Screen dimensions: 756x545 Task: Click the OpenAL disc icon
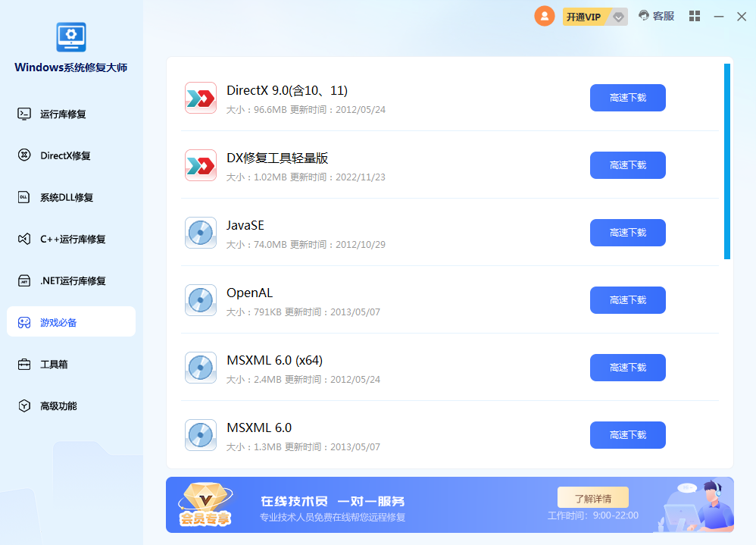coord(201,300)
